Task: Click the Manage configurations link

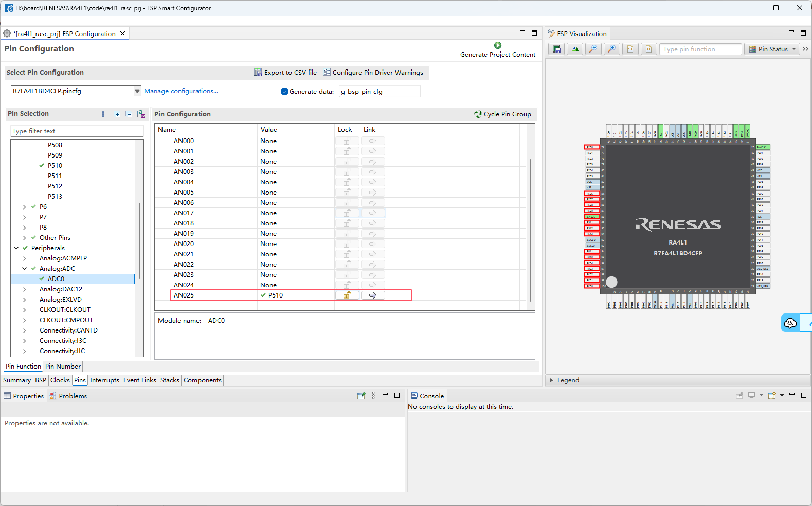Action: 181,91
